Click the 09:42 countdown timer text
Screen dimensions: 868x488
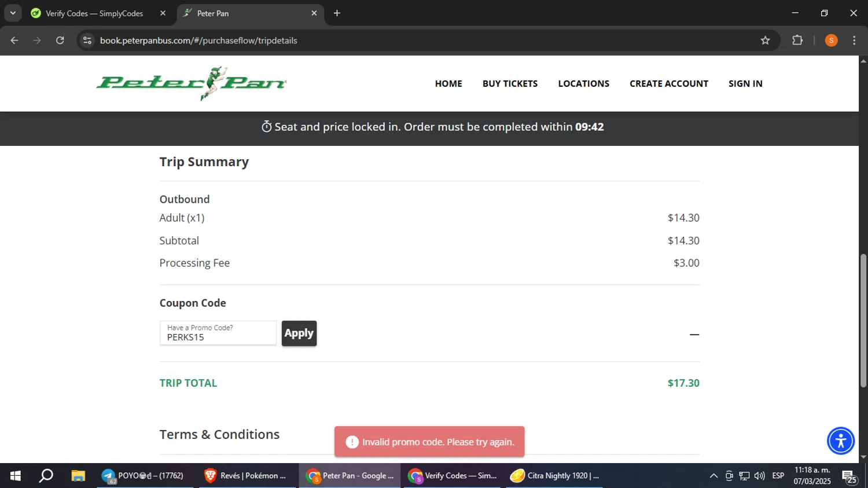(x=589, y=127)
